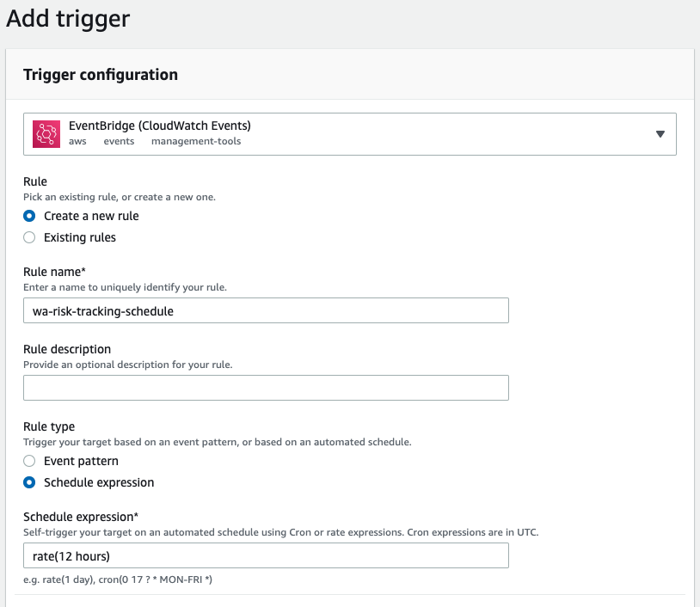700x607 pixels.
Task: Click the aws tag link
Action: click(77, 141)
